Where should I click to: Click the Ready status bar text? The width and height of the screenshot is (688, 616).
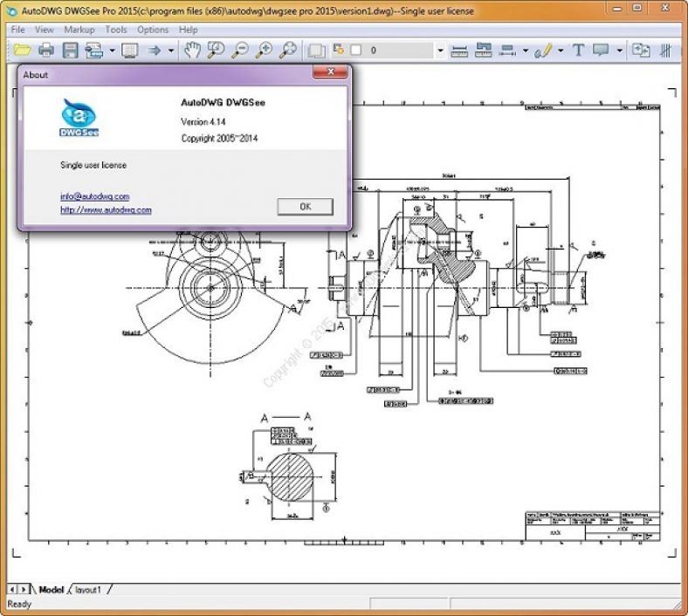[19, 604]
